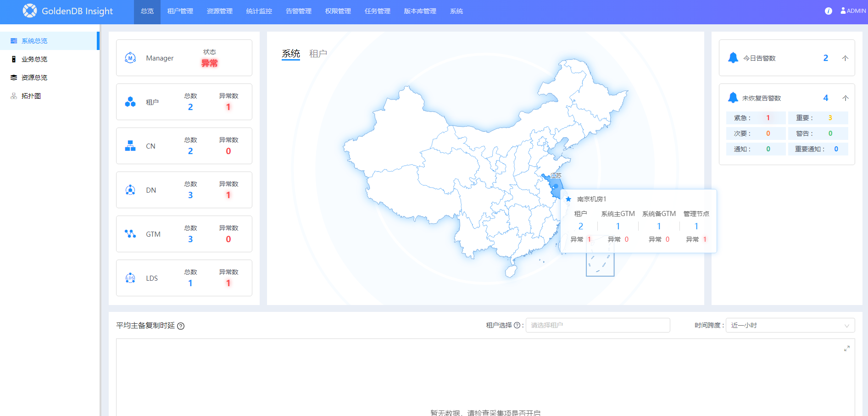Click the 资源总览 sidebar icon
Image resolution: width=868 pixels, height=416 pixels.
(x=14, y=78)
